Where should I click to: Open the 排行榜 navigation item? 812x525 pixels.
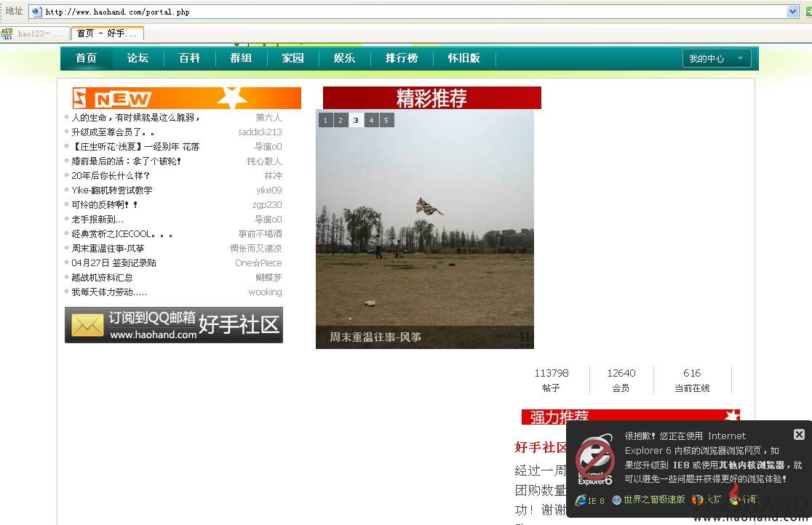coord(402,58)
